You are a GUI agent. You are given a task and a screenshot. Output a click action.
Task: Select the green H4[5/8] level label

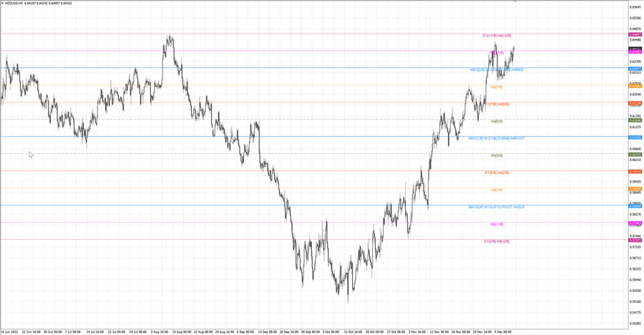(497, 121)
